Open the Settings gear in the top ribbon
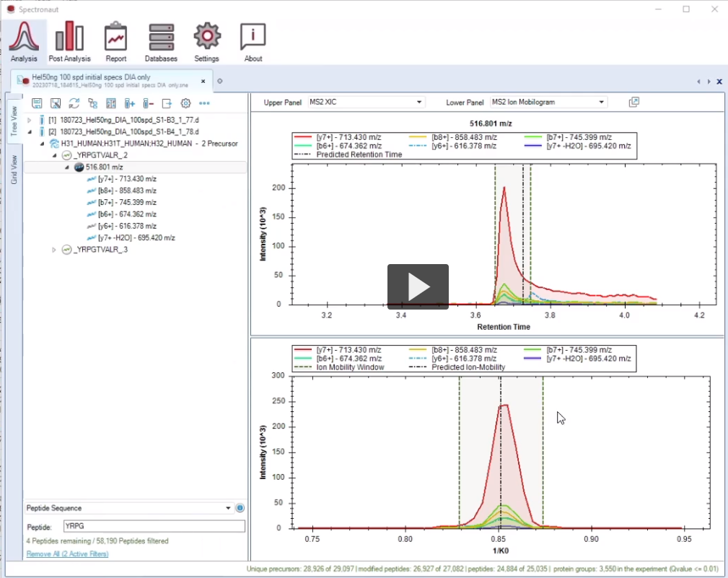Viewport: 728px width, 578px height. (x=206, y=42)
